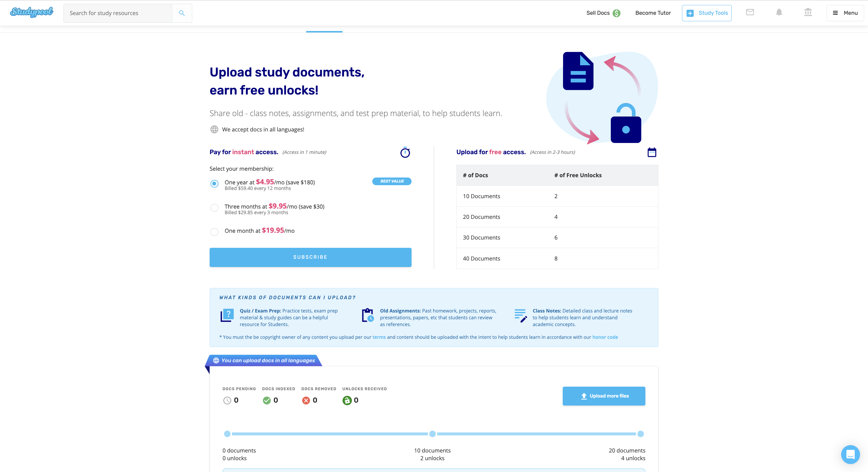Click the notification bell icon
The image size is (868, 472).
point(779,13)
